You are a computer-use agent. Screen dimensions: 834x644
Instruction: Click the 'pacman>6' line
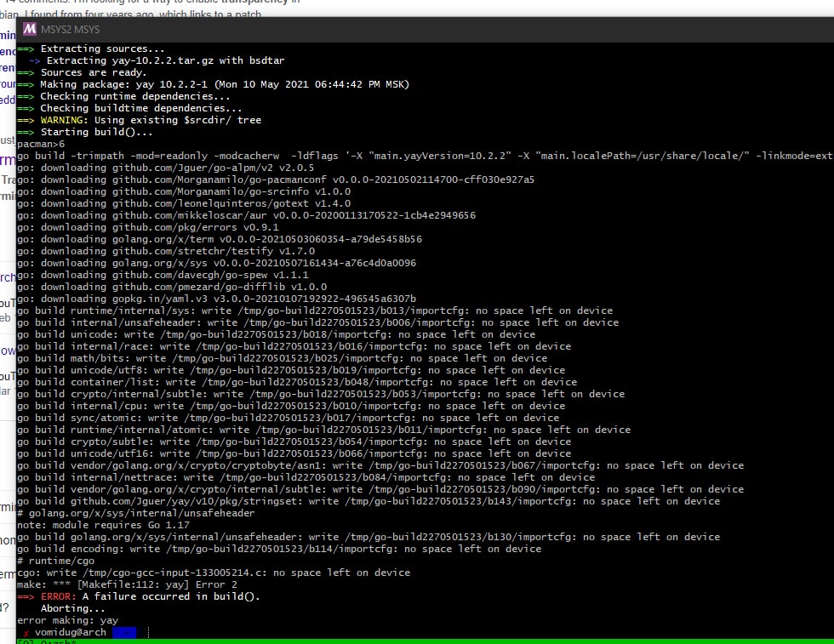(41, 144)
